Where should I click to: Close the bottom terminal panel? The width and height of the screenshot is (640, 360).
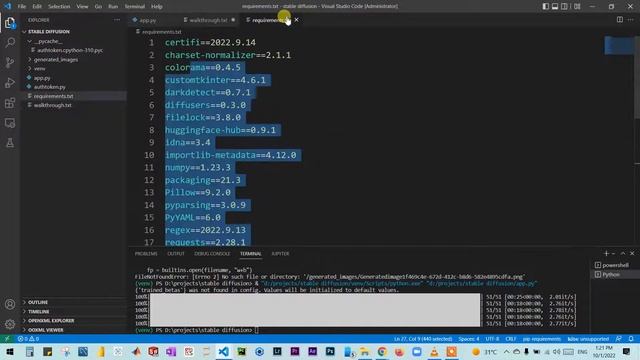point(632,253)
